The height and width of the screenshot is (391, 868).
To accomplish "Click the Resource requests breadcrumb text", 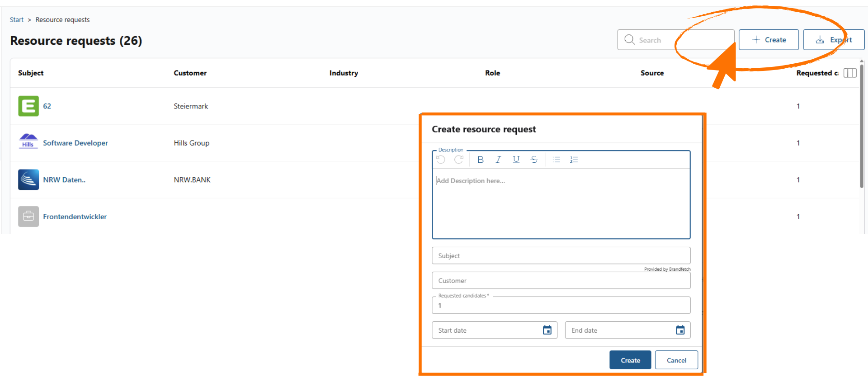I will point(62,20).
